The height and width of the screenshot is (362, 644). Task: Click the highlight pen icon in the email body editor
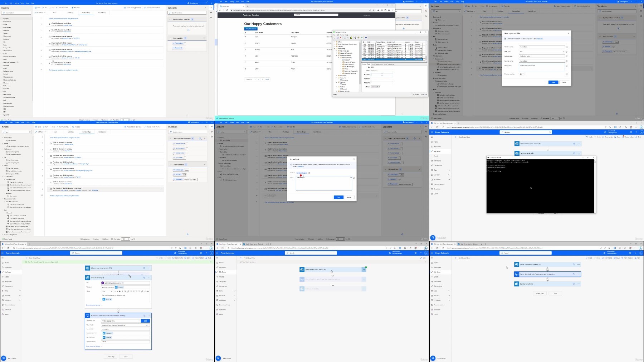[x=128, y=291]
